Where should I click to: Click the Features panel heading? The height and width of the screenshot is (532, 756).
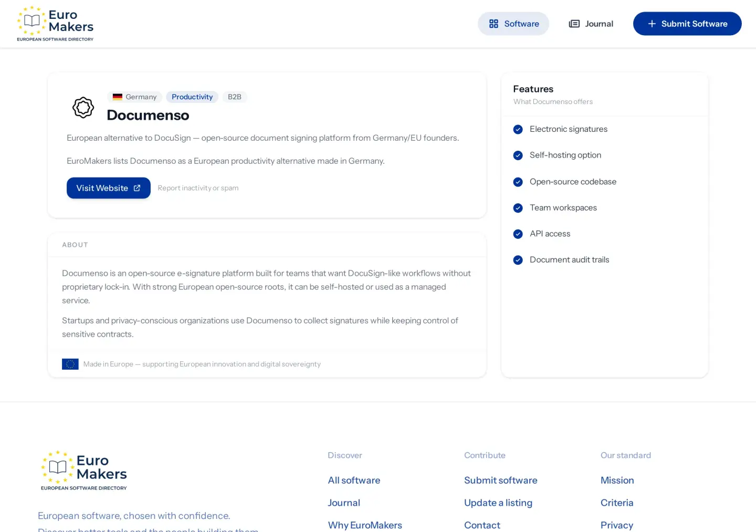pyautogui.click(x=533, y=89)
